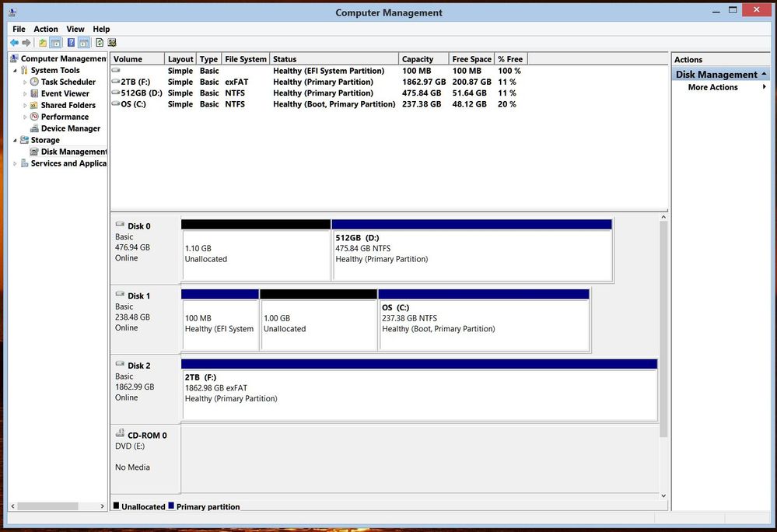Click the Event Viewer icon
This screenshot has height=532, width=777.
34,93
